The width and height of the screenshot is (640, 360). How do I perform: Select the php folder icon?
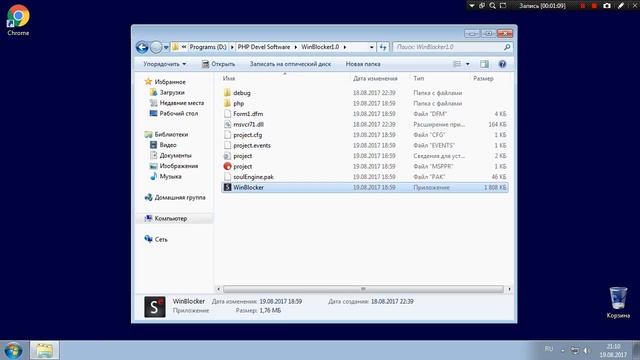click(x=227, y=104)
